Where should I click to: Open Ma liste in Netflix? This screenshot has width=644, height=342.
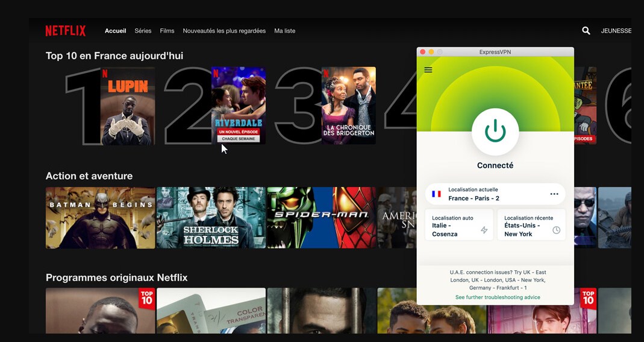click(284, 31)
